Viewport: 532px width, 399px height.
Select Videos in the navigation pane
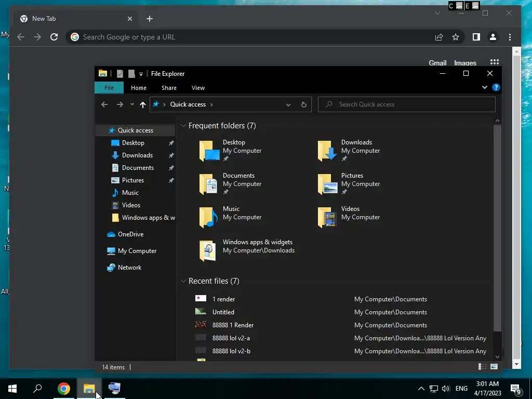pyautogui.click(x=131, y=205)
